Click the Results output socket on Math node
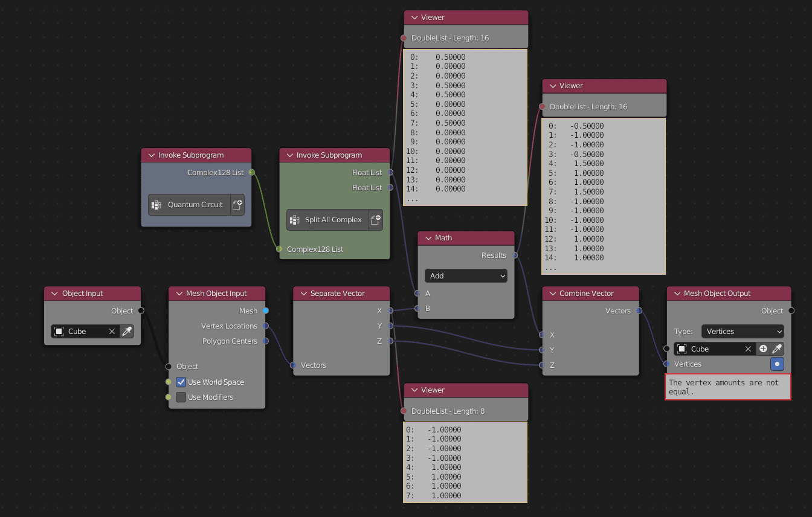The image size is (812, 517). 514,255
